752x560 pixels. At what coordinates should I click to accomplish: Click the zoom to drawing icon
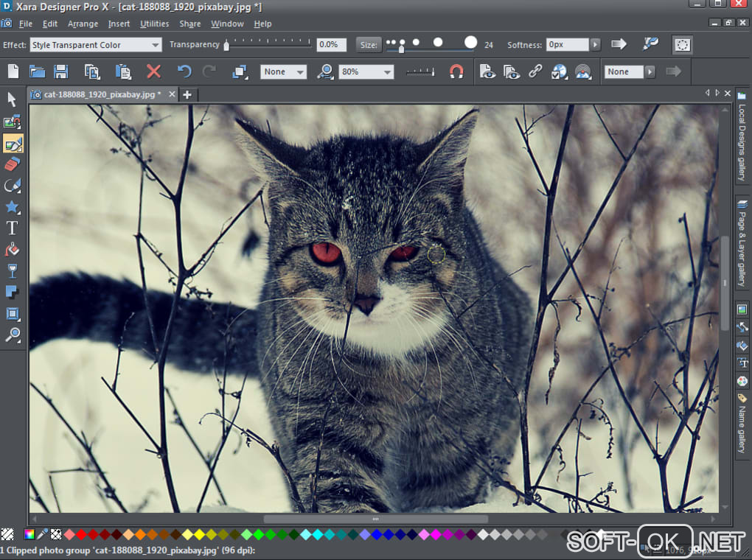[x=325, y=72]
